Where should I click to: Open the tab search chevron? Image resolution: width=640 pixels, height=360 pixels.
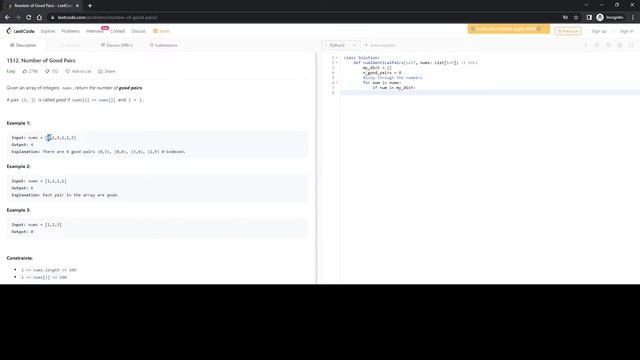coord(586,5)
